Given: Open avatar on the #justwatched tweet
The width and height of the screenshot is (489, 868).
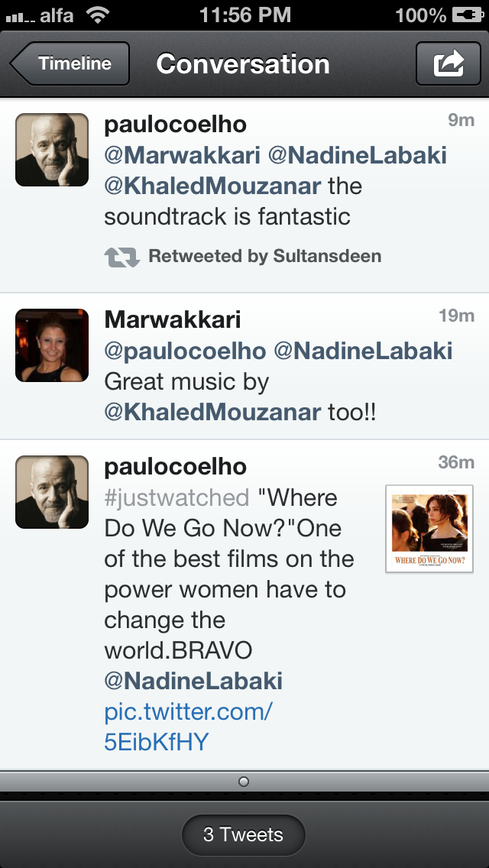Looking at the screenshot, I should click(52, 492).
